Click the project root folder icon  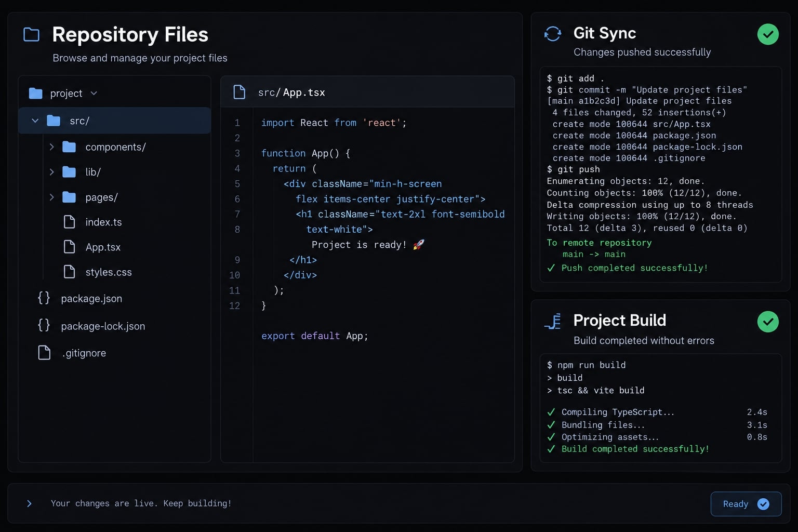(x=36, y=94)
